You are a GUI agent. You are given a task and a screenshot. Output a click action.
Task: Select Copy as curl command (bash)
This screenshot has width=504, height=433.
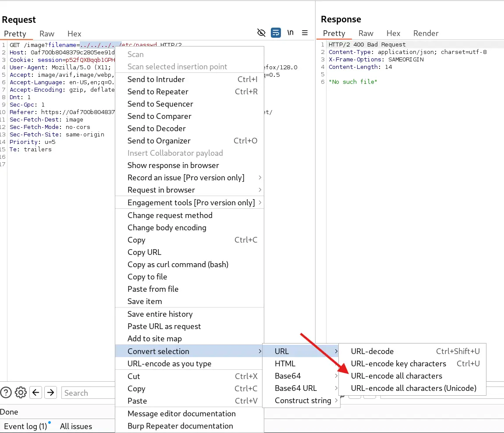(x=189, y=265)
